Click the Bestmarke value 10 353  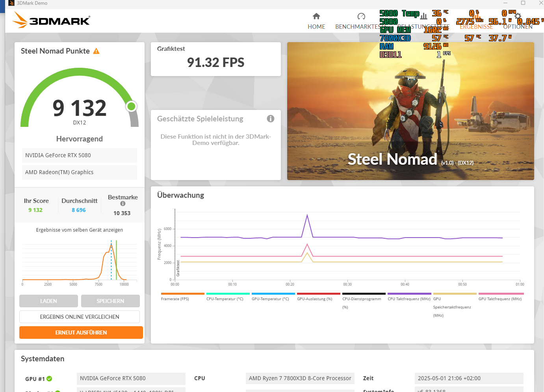122,213
